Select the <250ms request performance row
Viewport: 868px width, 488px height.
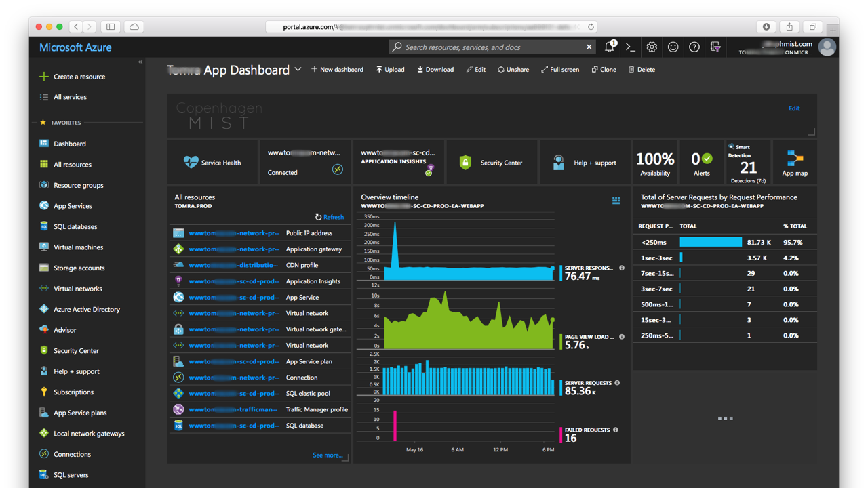725,242
